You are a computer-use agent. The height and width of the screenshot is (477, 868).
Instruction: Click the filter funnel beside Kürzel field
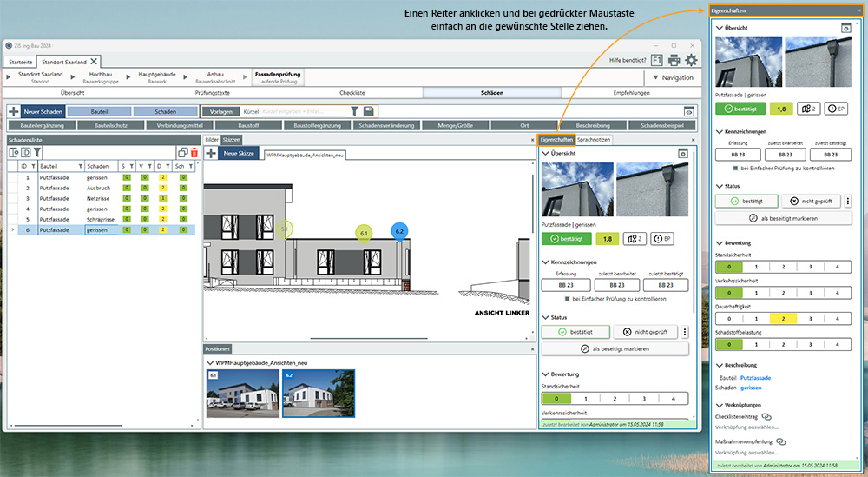coord(354,111)
